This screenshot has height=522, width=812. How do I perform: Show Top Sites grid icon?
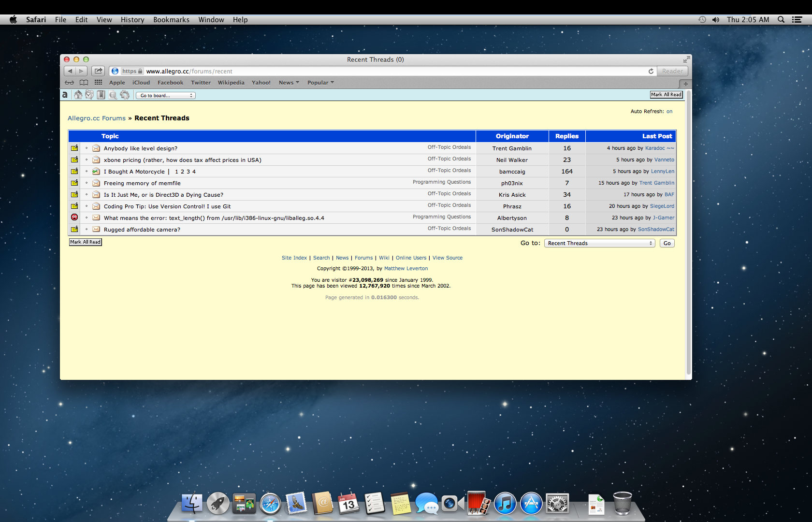click(98, 83)
